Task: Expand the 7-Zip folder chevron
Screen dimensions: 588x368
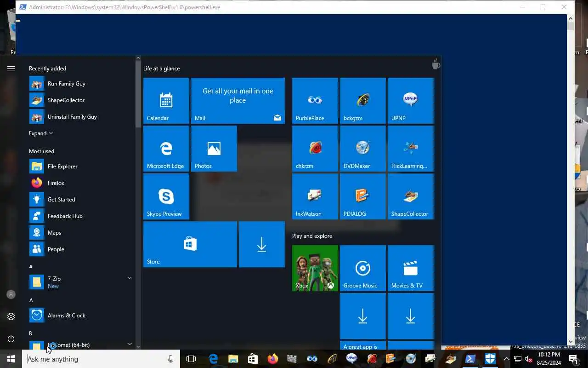Action: coord(130,278)
